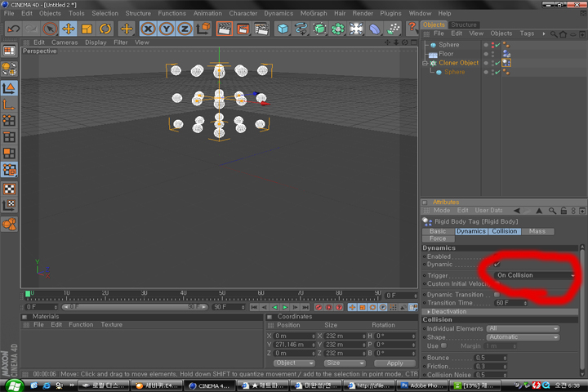Click the preview range bar in the timeline
Image resolution: width=588 pixels, height=392 pixels.
tap(134, 307)
